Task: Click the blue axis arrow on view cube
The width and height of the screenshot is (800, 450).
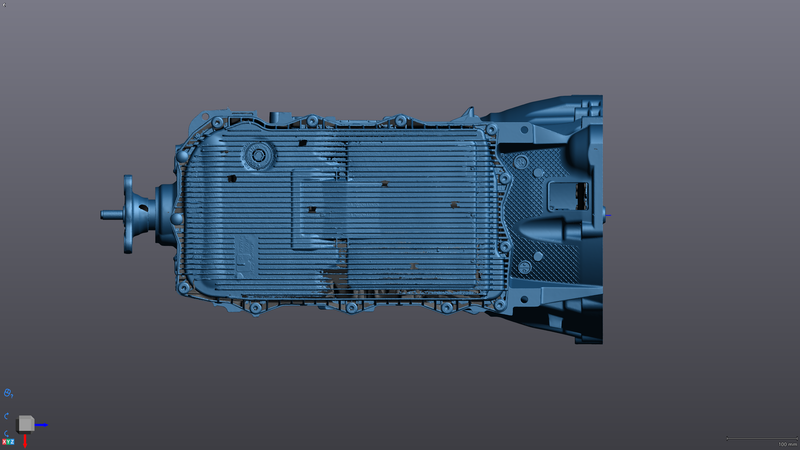Action: [x=42, y=425]
